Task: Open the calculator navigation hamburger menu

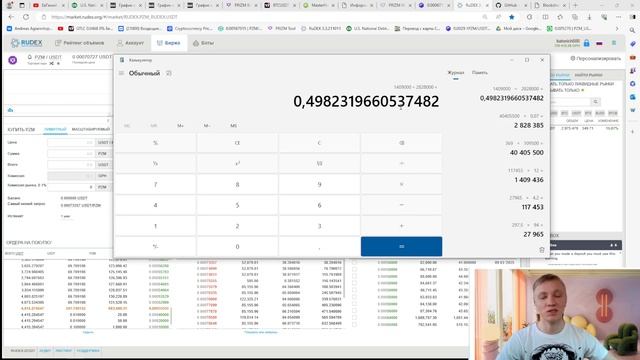Action: (x=121, y=73)
